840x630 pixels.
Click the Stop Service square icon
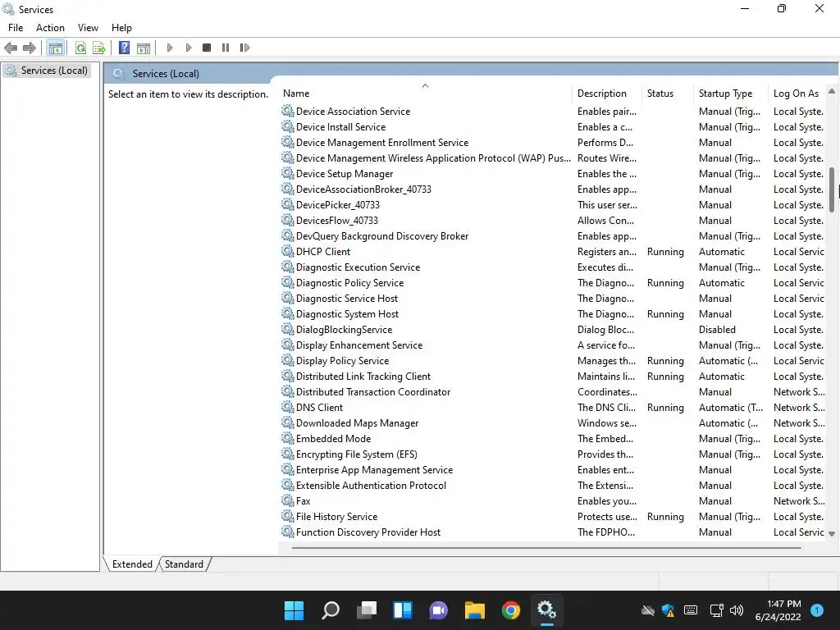point(207,48)
